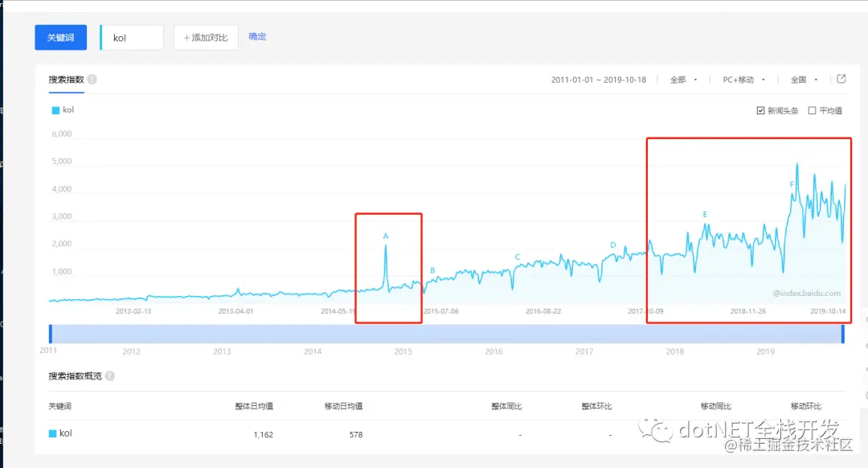This screenshot has width=868, height=468.
Task: Click the blue 关键词 button
Action: click(x=61, y=38)
